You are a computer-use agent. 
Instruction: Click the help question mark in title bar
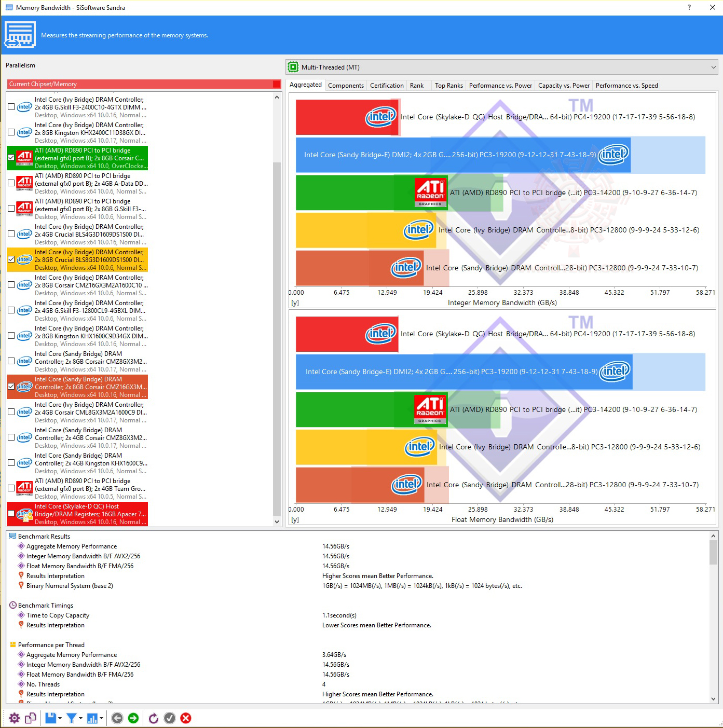click(689, 7)
